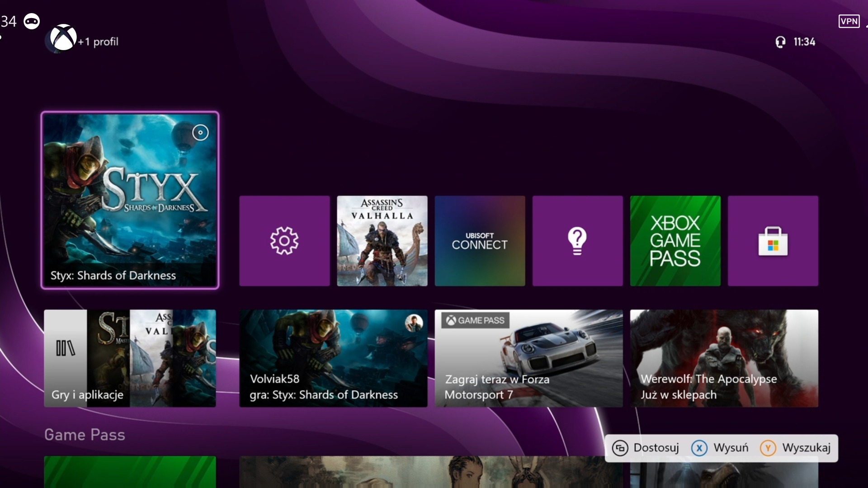
Task: Click the headset status icon near the clock
Action: point(780,42)
